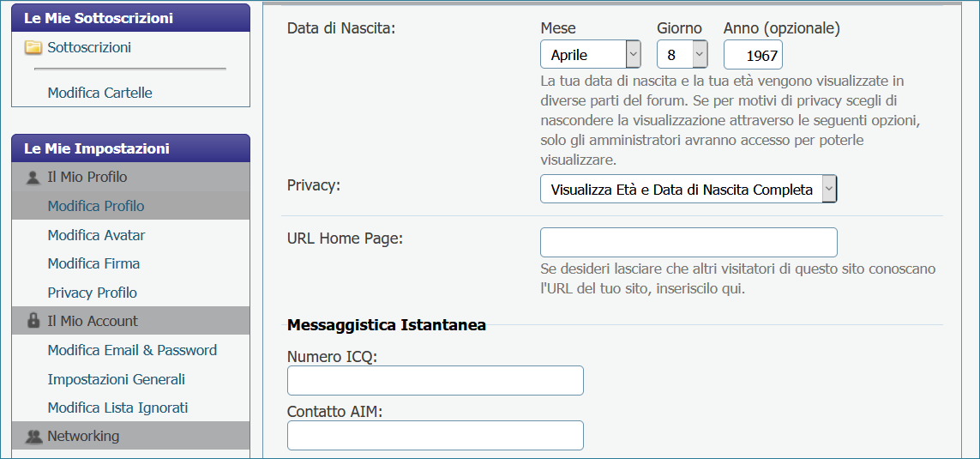Select Modifica Profilo in the sidebar
Viewport: 980px width, 459px height.
(x=96, y=207)
